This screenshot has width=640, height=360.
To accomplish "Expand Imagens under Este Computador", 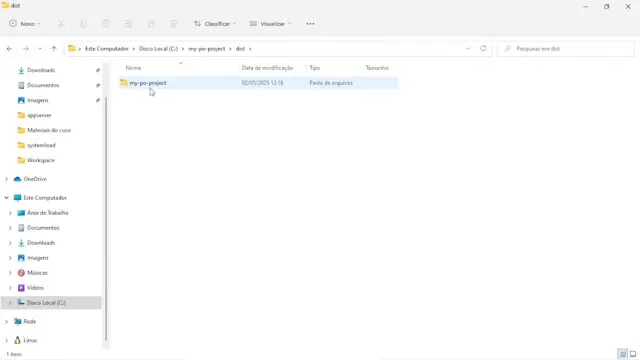I will 10,258.
